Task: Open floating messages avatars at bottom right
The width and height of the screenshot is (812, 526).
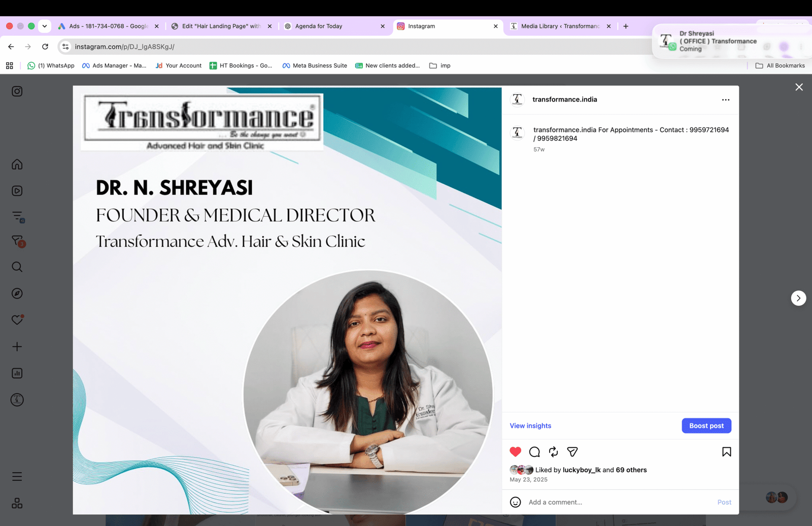Action: pyautogui.click(x=776, y=498)
